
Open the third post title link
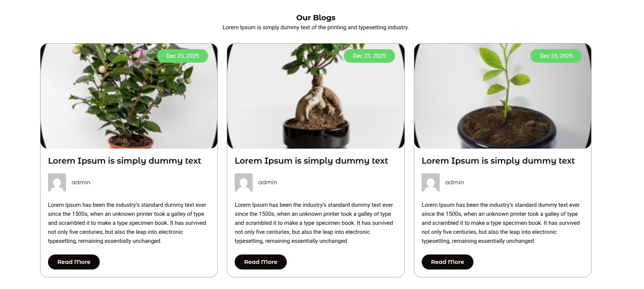498,161
